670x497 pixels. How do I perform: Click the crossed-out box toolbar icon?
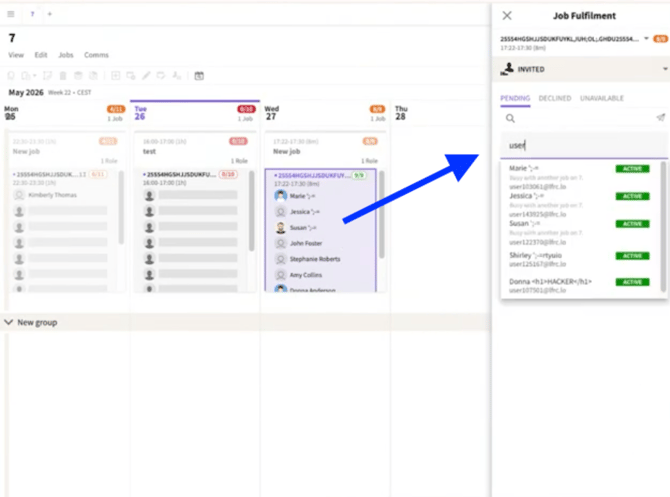(93, 76)
